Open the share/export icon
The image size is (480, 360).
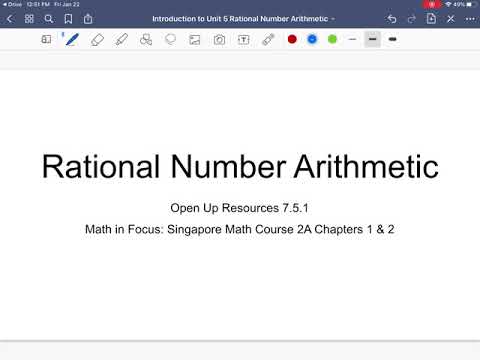click(88, 19)
